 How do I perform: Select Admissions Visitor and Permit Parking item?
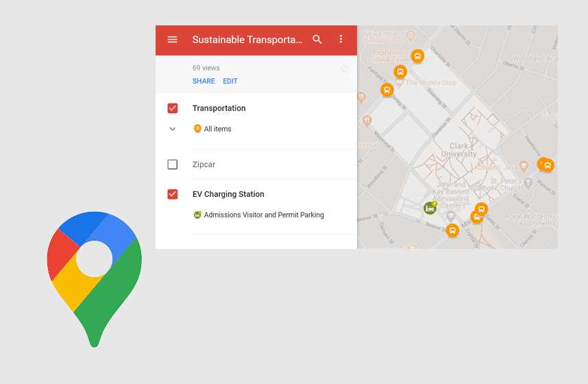[264, 215]
